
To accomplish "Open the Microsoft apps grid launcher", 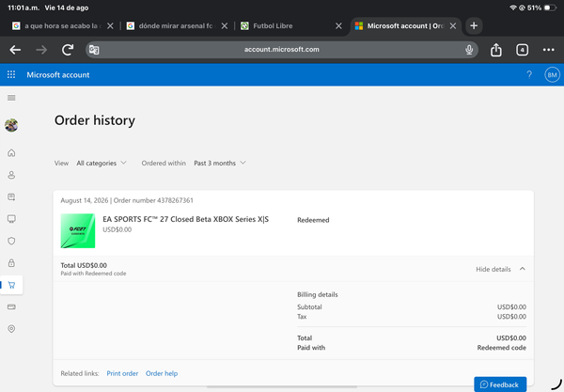I will [x=11, y=74].
